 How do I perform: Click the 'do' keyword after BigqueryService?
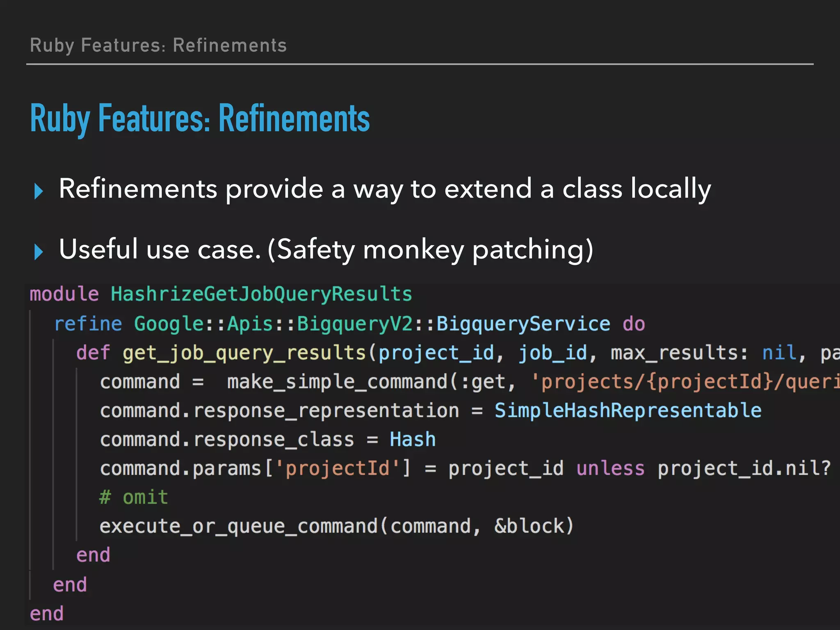pyautogui.click(x=634, y=324)
